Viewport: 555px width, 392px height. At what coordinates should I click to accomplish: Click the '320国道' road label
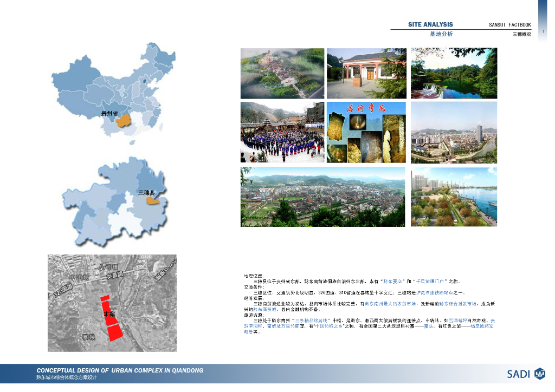tap(63, 291)
